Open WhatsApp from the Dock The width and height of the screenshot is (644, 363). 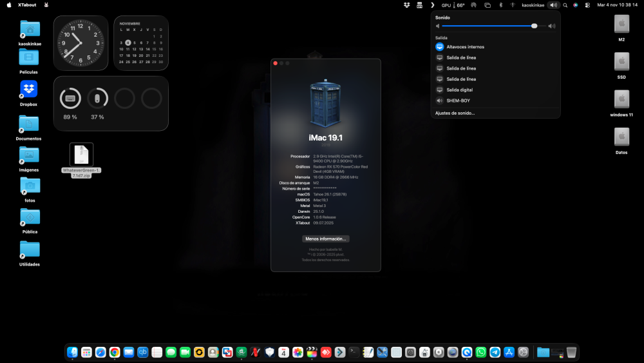pyautogui.click(x=481, y=352)
